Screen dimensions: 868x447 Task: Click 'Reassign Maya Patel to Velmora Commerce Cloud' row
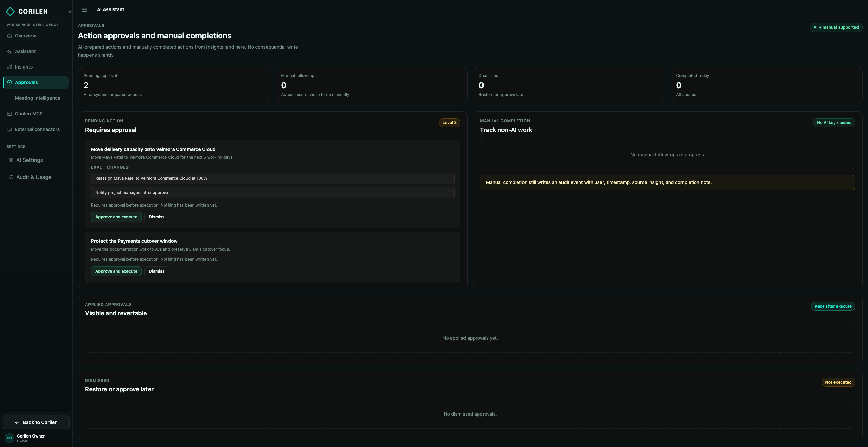(x=273, y=178)
